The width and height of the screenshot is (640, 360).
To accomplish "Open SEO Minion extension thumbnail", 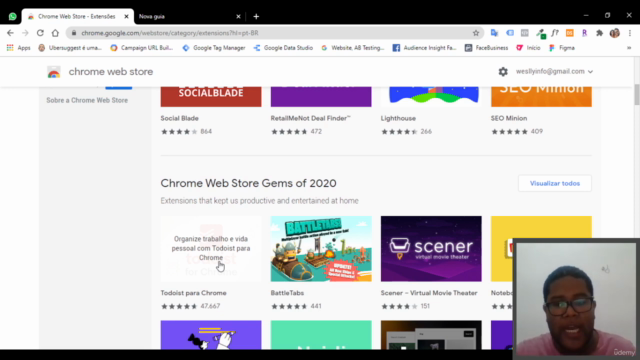I will coord(541,97).
